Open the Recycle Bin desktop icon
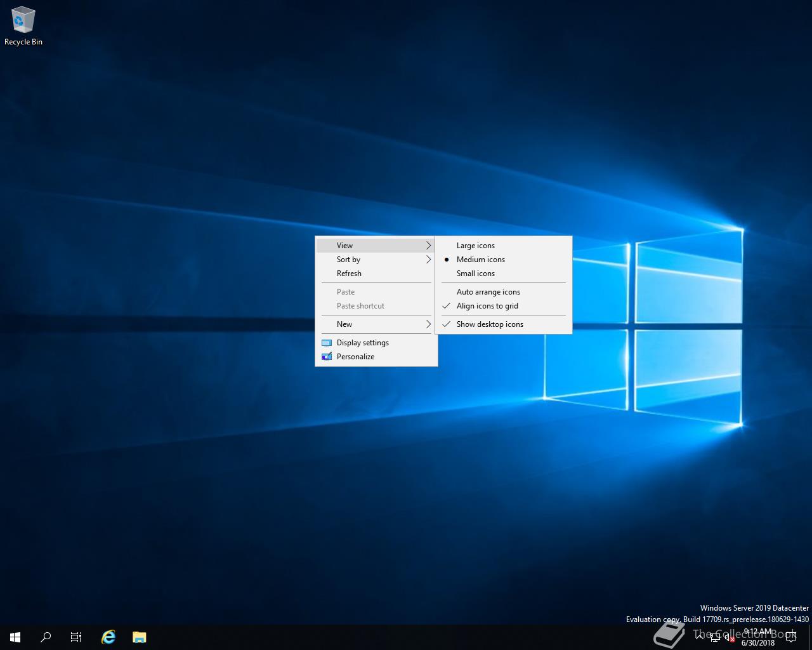The image size is (812, 650). [23, 27]
